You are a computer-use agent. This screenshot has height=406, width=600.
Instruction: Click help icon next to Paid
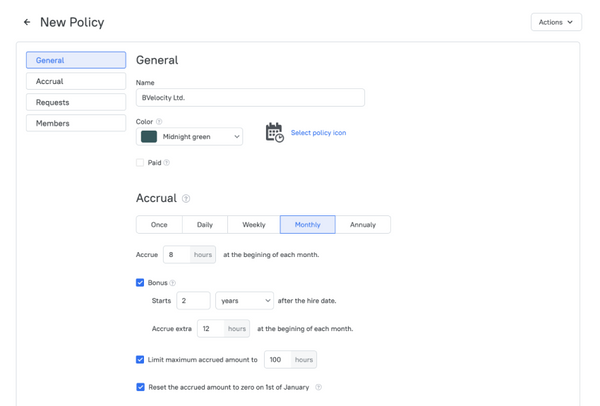pyautogui.click(x=166, y=163)
